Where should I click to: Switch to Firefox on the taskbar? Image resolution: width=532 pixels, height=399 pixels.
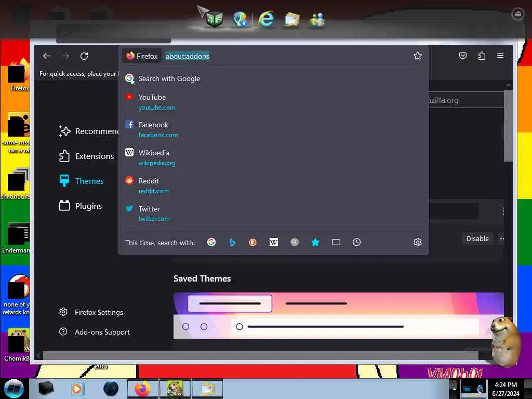pyautogui.click(x=142, y=389)
